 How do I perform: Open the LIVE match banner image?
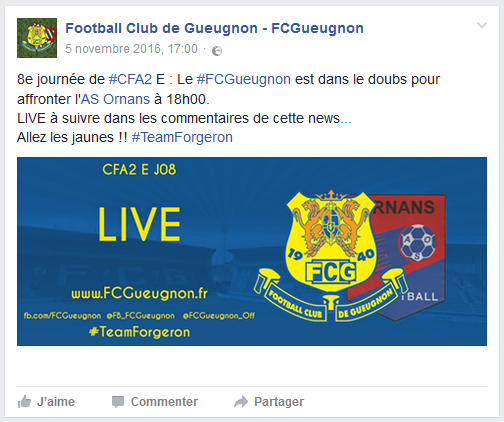[x=252, y=251]
